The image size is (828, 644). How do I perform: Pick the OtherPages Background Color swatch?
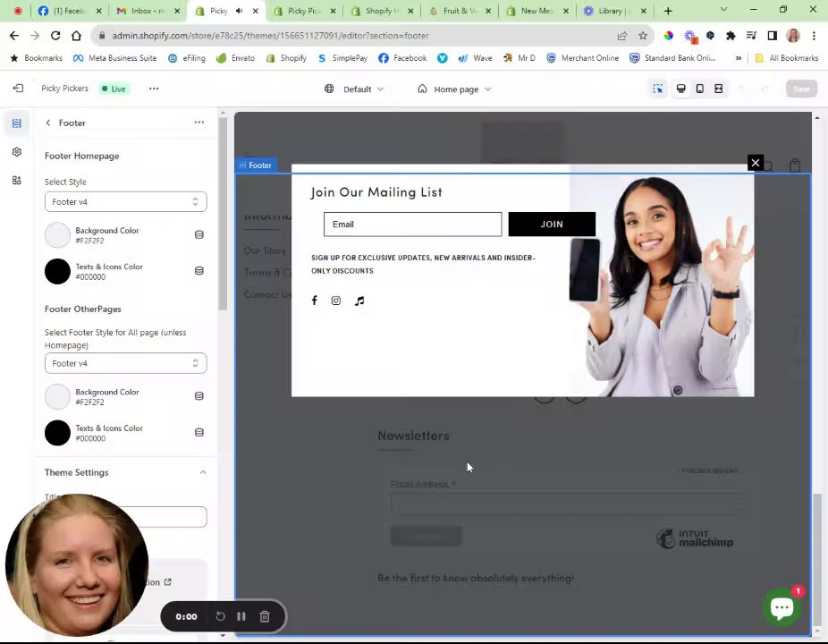(x=57, y=397)
